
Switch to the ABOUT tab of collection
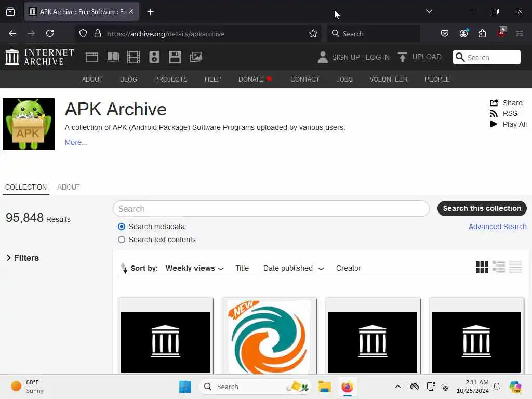point(69,187)
